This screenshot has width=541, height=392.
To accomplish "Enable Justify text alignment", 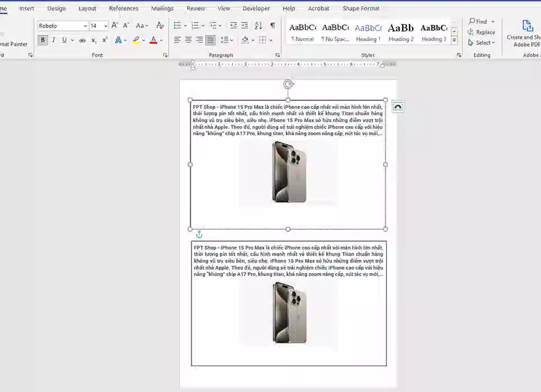I will pos(210,40).
